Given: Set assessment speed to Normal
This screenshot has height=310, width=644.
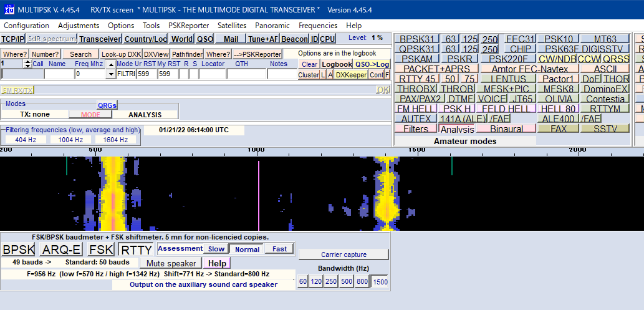Looking at the screenshot, I should (247, 249).
